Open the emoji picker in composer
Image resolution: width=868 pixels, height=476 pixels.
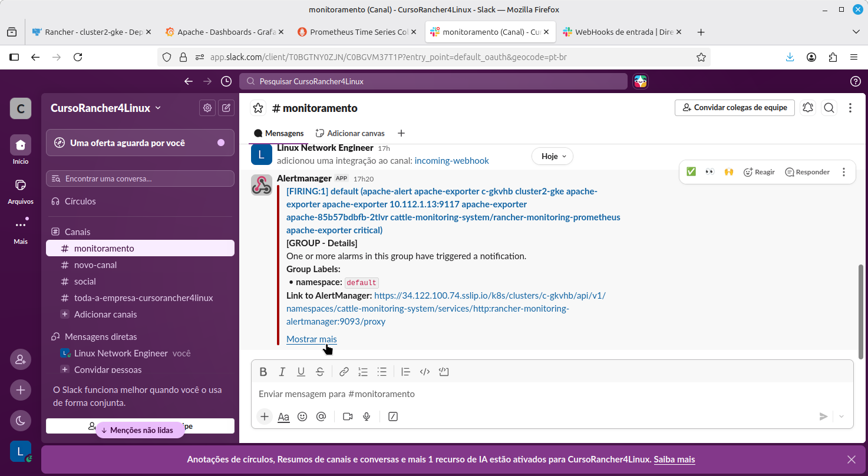click(x=302, y=416)
